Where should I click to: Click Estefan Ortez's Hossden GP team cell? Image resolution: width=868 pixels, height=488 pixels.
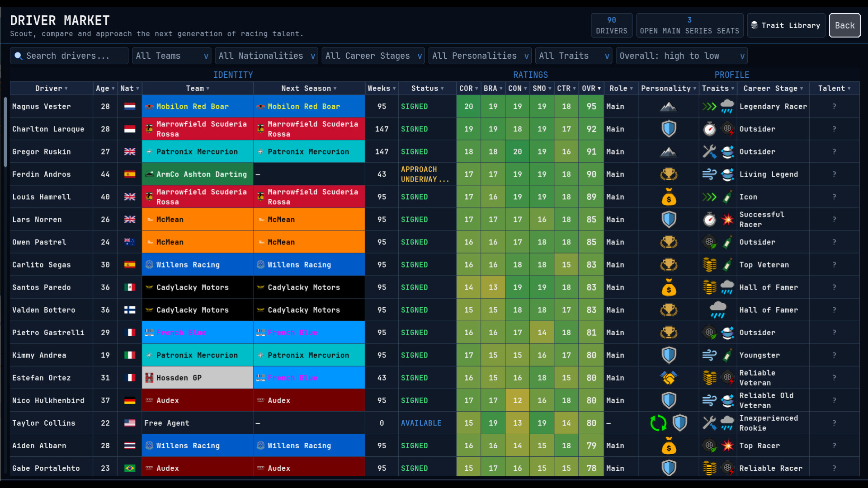(x=198, y=378)
